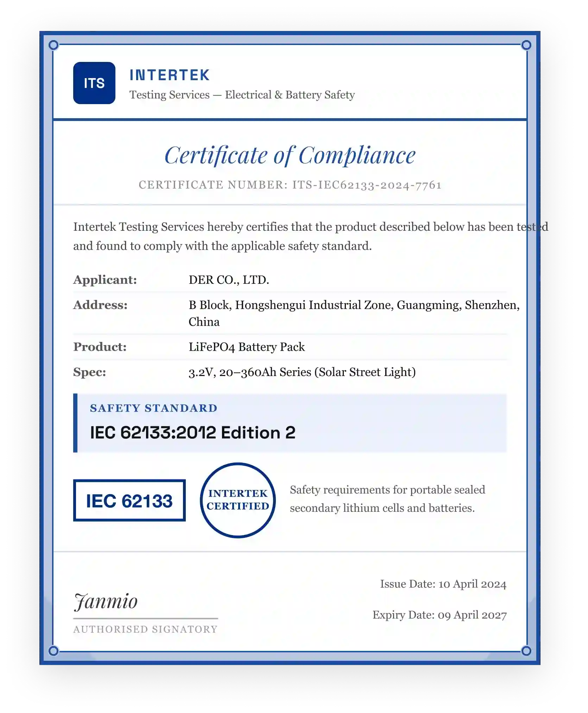Select spec value '3.2V, 20–360Ah Series'
Viewport: 588px width, 713px height.
coord(302,372)
